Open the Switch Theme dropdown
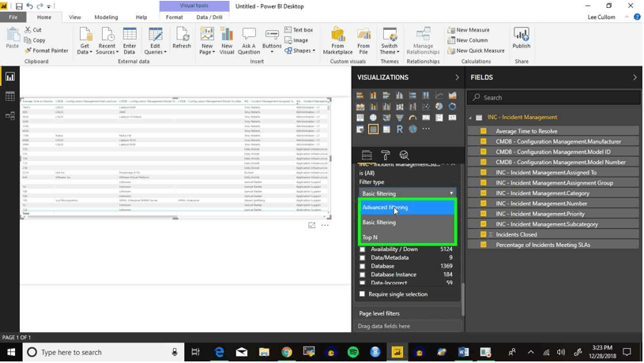The image size is (644, 363). (x=390, y=41)
